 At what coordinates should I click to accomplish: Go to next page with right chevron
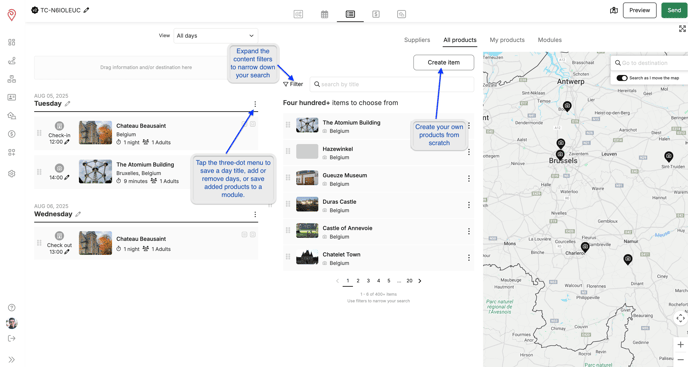pos(420,281)
